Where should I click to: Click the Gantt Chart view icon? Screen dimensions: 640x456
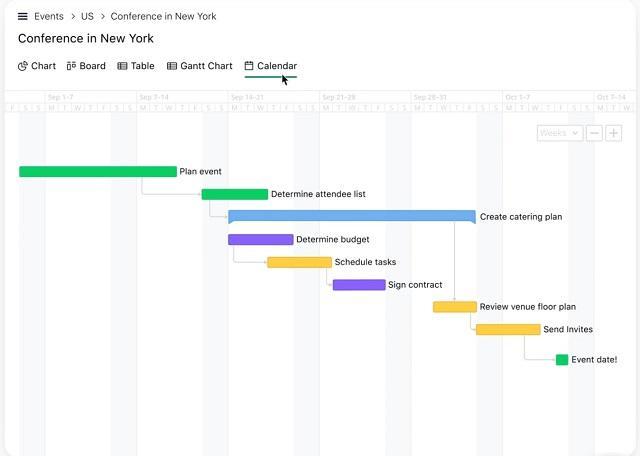click(172, 66)
